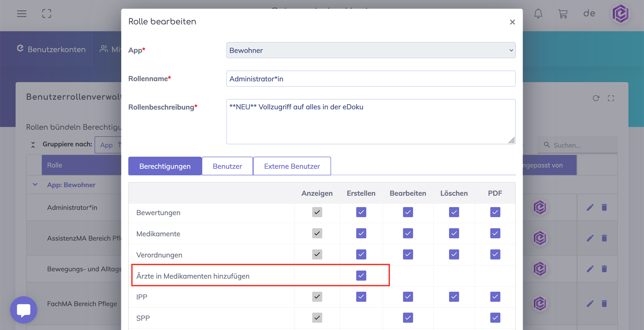644x330 pixels.
Task: Switch to the Externe Benutzer tab
Action: 292,166
